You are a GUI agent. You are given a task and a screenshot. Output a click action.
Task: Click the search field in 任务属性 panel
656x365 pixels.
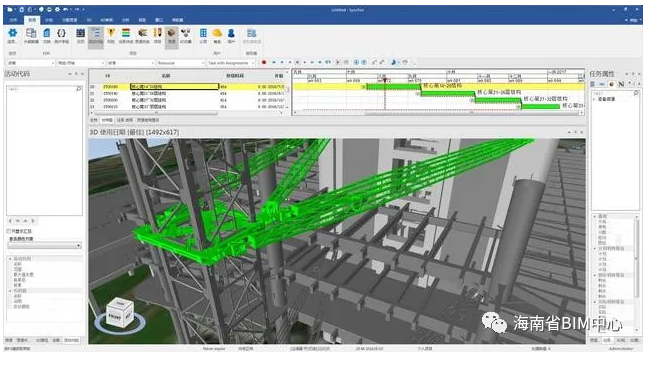[x=616, y=93]
